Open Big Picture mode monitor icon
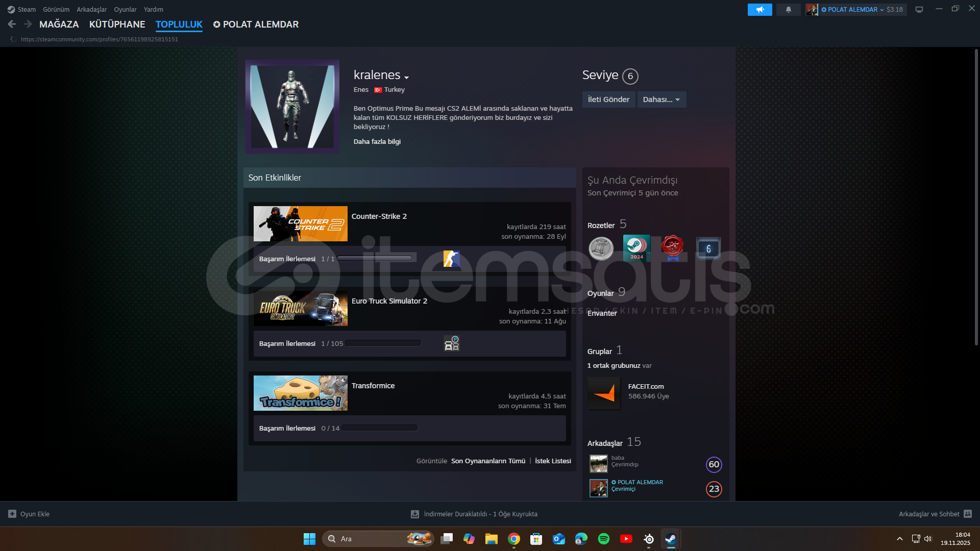Image resolution: width=980 pixels, height=551 pixels. 919,10
